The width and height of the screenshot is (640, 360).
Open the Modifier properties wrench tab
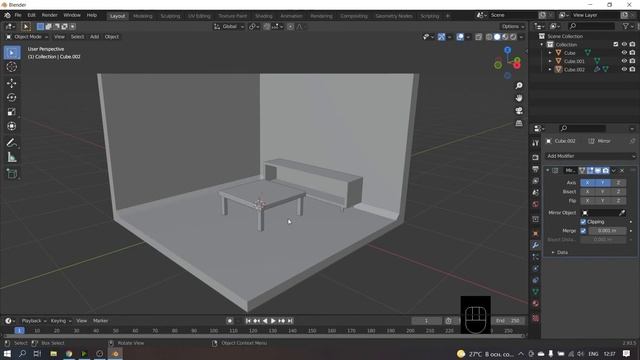click(x=536, y=245)
